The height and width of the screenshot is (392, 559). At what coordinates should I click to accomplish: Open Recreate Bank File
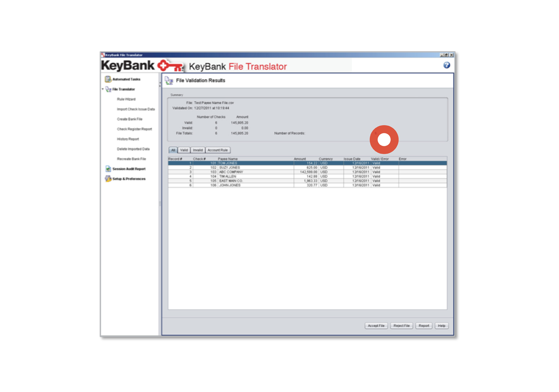(x=131, y=159)
